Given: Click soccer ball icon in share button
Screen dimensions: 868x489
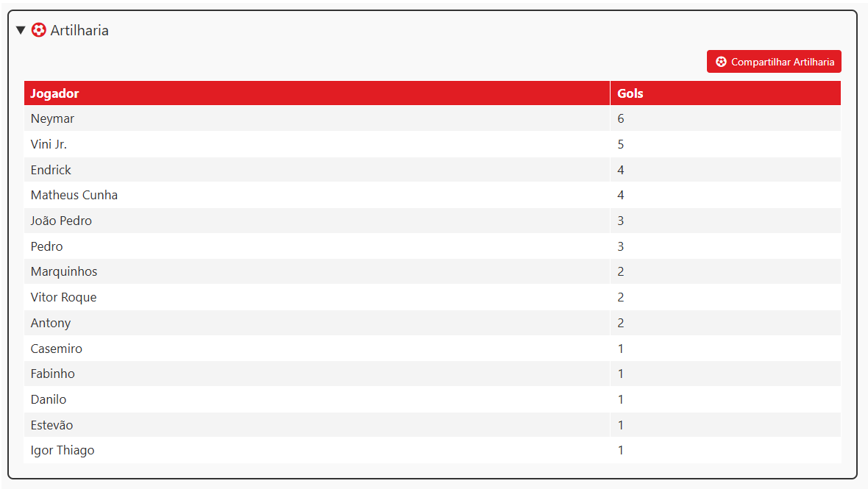Looking at the screenshot, I should point(721,62).
